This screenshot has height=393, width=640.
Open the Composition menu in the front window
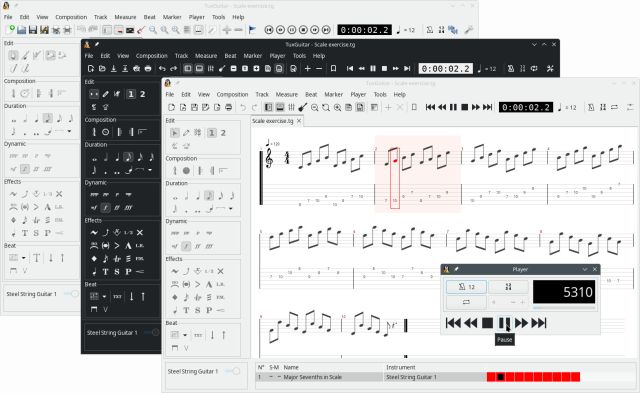[232, 94]
